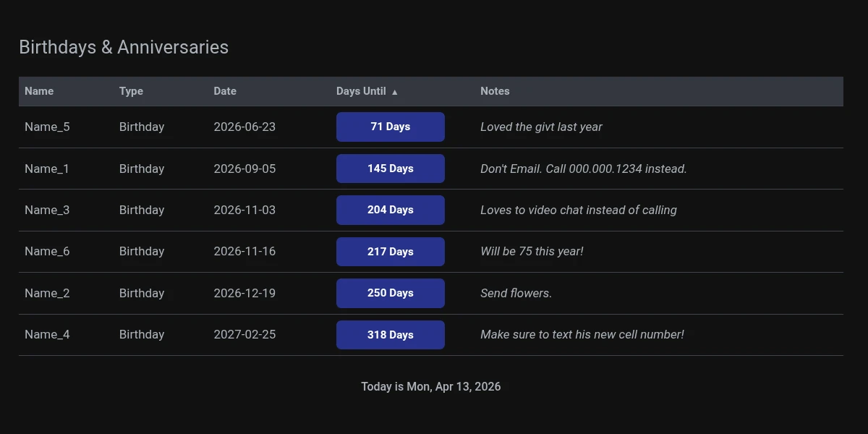Screen dimensions: 868x434
Task: Select the Name_5 entry
Action: click(x=47, y=127)
